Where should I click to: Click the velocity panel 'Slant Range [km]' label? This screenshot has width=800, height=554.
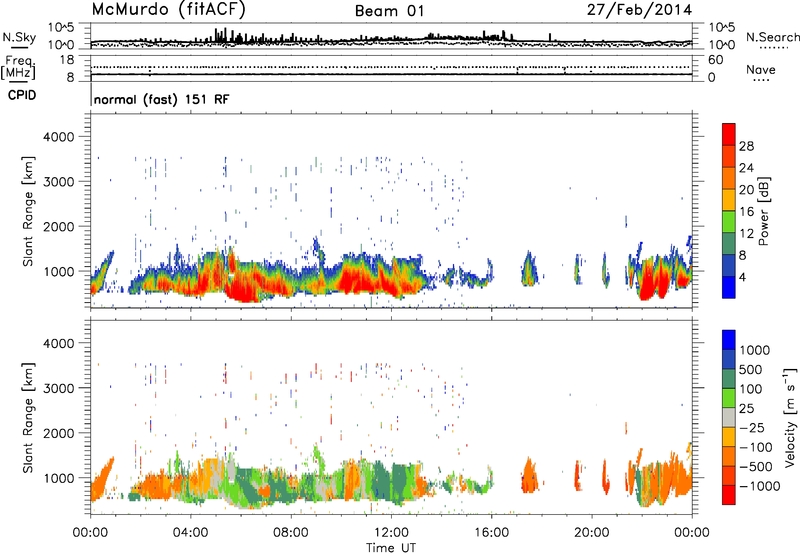[x=28, y=417]
